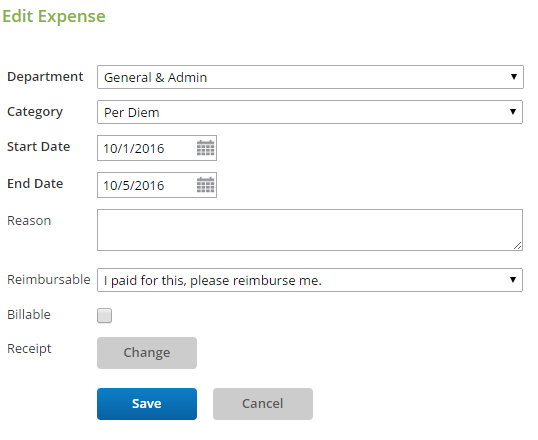This screenshot has height=440, width=538.
Task: Expand the Reimbursable dropdown arrow
Action: click(513, 280)
